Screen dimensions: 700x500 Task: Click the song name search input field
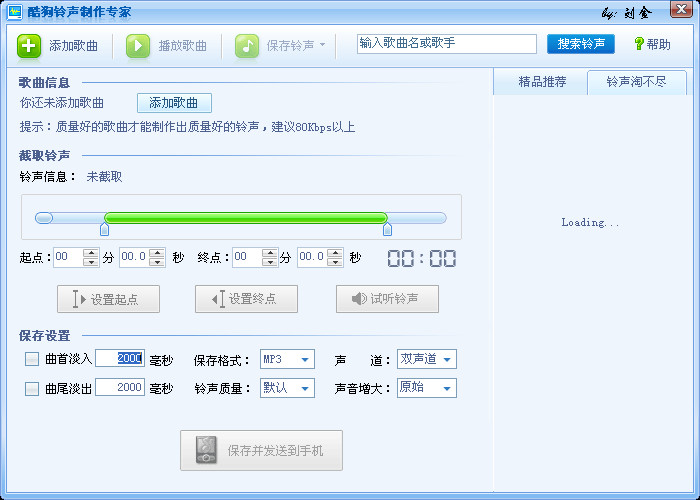447,44
